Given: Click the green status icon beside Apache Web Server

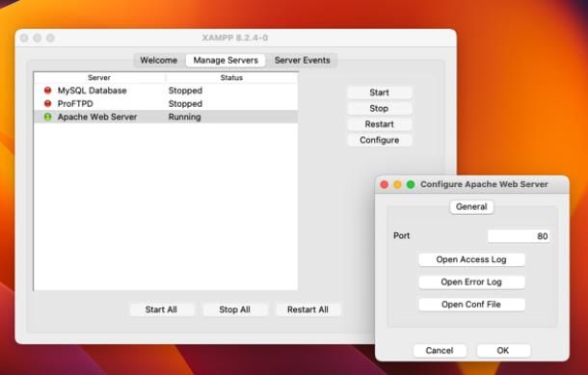Looking at the screenshot, I should pyautogui.click(x=47, y=117).
